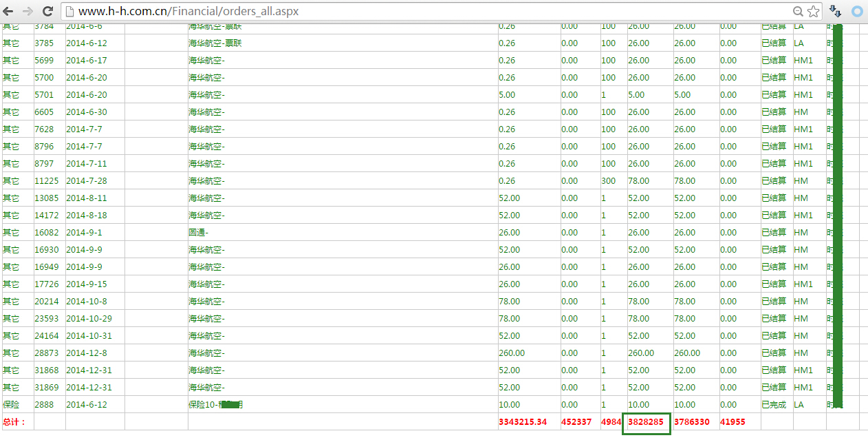Select the date 2014-10-29
Screen dimensions: 868x440
tap(89, 318)
